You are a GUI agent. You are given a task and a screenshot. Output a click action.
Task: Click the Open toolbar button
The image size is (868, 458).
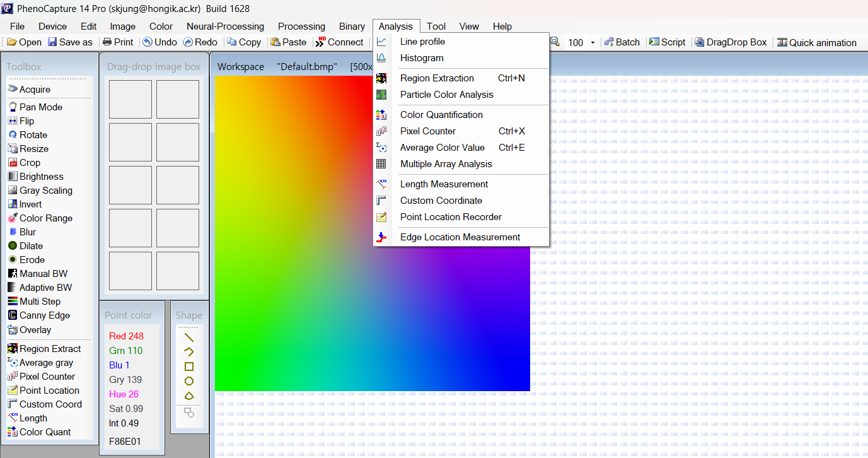click(x=24, y=42)
